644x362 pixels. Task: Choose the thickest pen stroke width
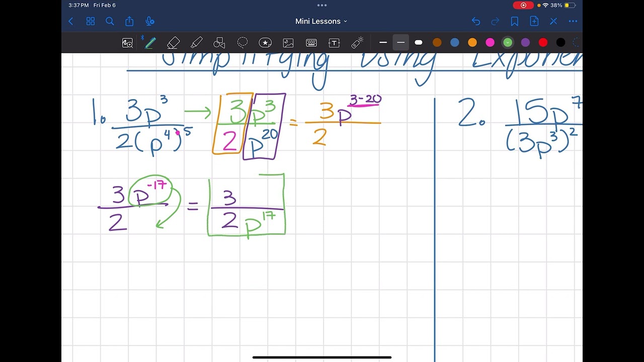[x=419, y=43]
